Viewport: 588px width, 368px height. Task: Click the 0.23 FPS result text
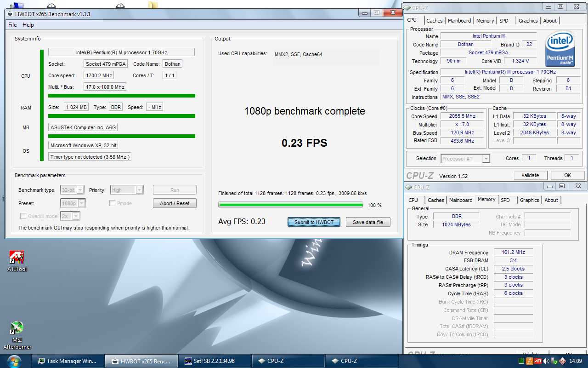point(305,143)
